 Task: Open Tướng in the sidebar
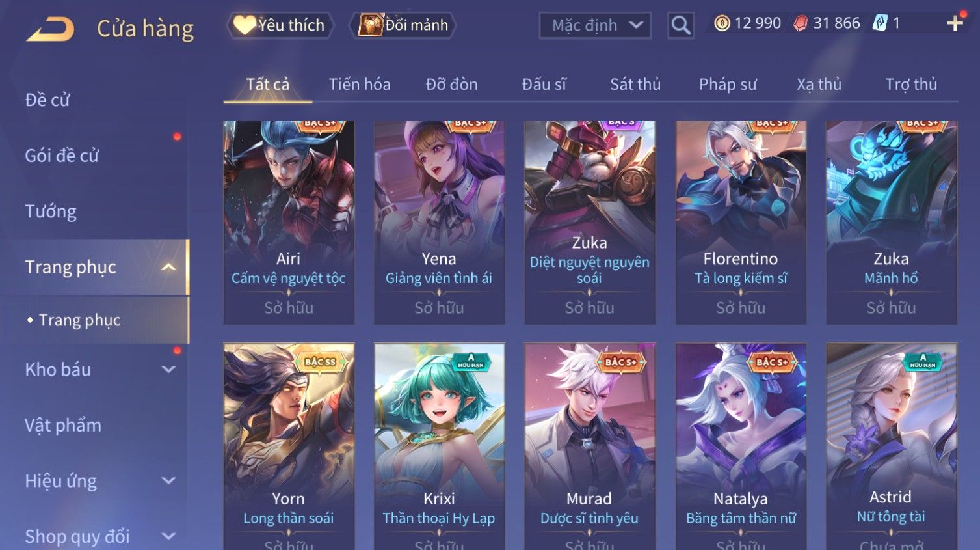pos(51,212)
